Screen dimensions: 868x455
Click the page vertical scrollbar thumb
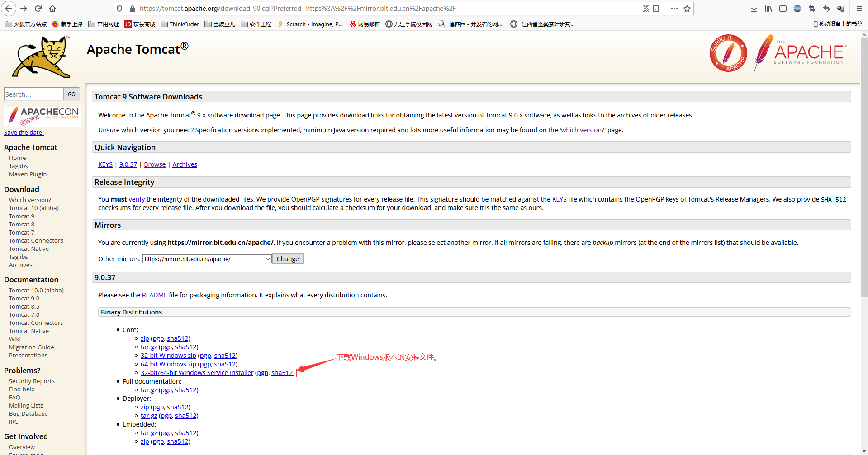coord(864,167)
